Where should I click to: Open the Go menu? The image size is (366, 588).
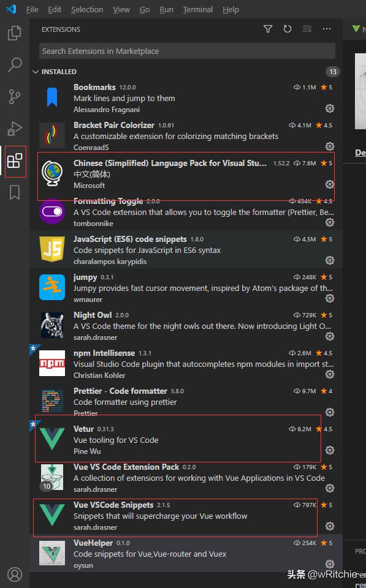[145, 9]
